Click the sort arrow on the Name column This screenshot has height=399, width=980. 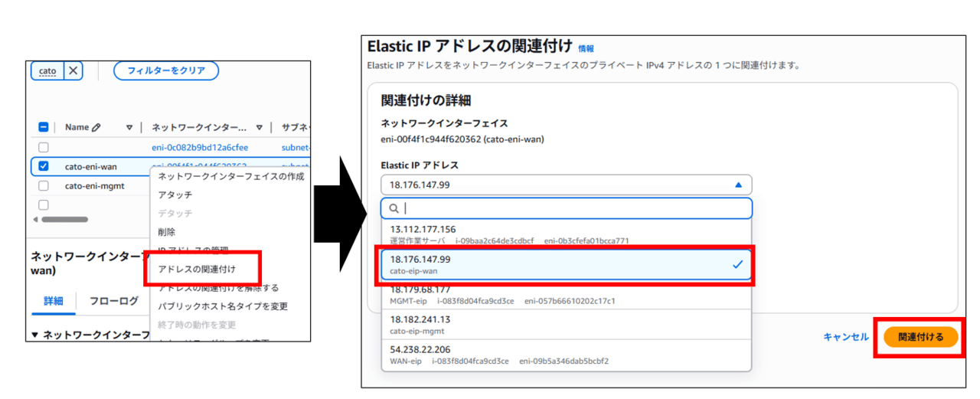click(129, 128)
